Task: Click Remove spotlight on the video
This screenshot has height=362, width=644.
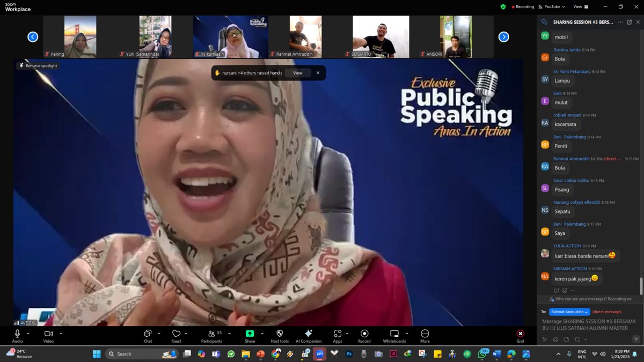Action: [38, 65]
